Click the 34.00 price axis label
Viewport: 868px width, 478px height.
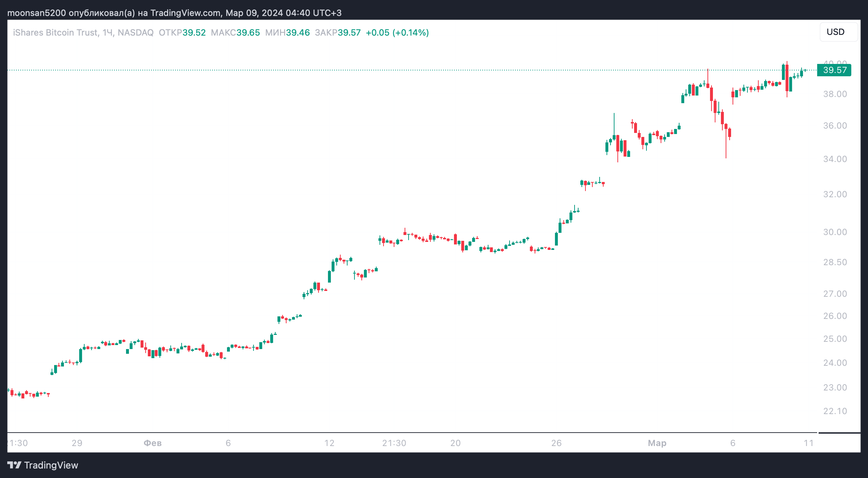pyautogui.click(x=835, y=159)
